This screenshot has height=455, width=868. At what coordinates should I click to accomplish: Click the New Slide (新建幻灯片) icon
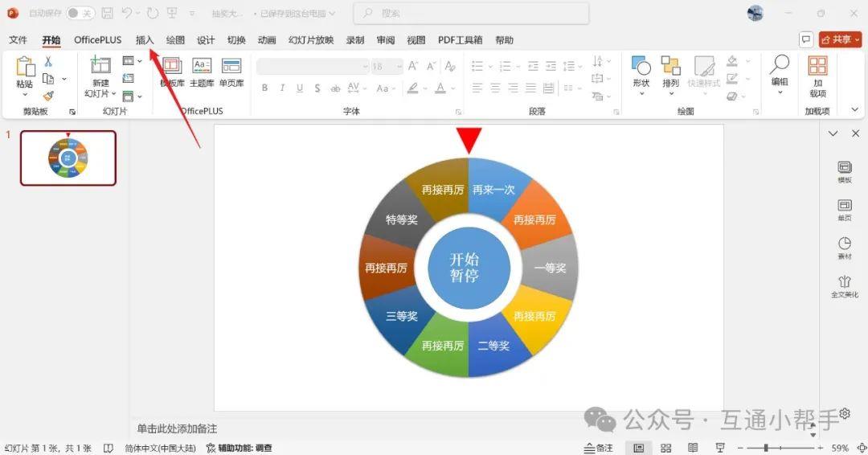100,65
